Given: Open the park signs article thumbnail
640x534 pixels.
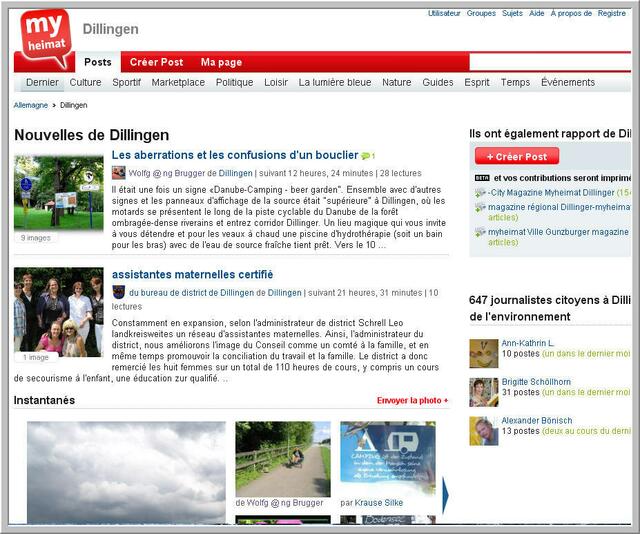Looking at the screenshot, I should pyautogui.click(x=59, y=193).
